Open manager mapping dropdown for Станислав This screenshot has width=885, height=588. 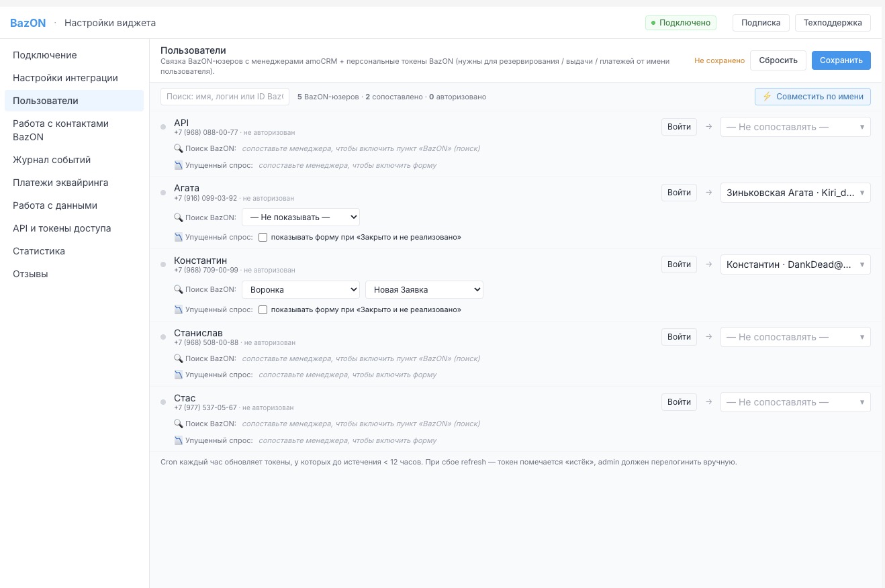pyautogui.click(x=796, y=337)
